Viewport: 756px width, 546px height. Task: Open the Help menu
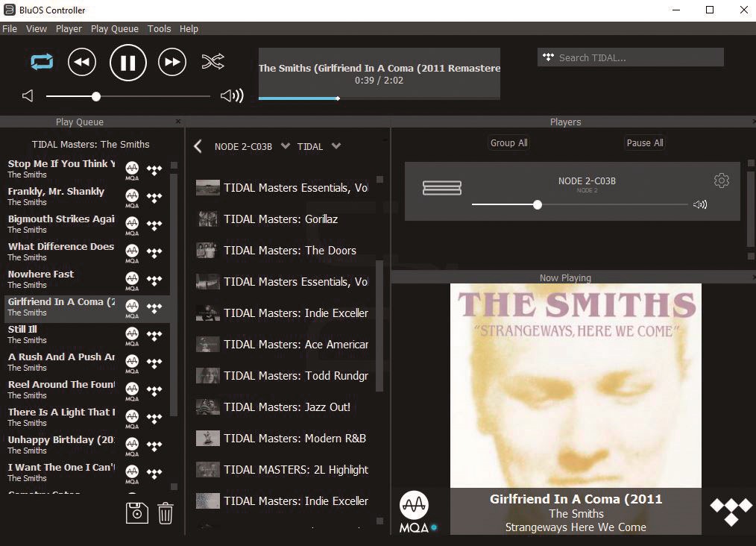(189, 28)
